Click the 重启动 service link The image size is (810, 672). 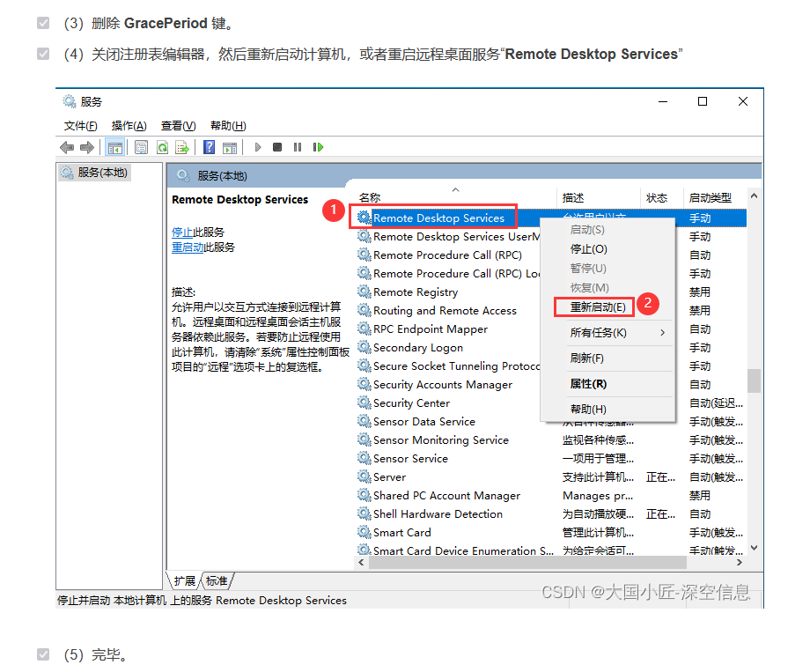[188, 247]
